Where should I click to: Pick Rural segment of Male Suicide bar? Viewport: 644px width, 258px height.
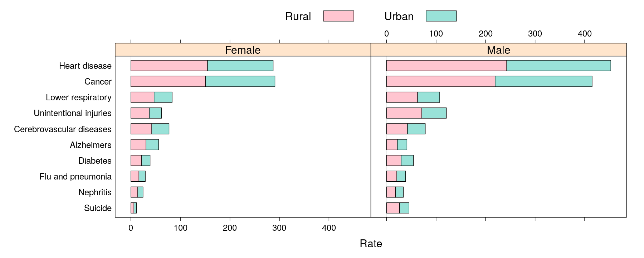point(393,208)
